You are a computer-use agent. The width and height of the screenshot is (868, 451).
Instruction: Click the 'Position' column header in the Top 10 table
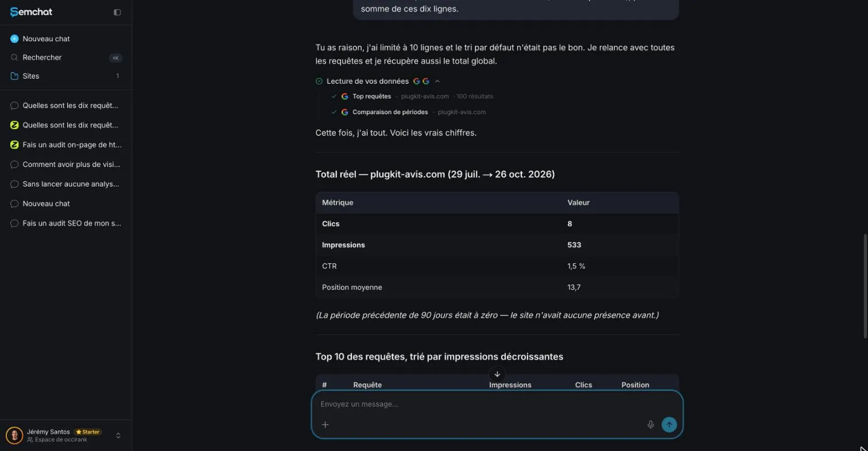(635, 385)
